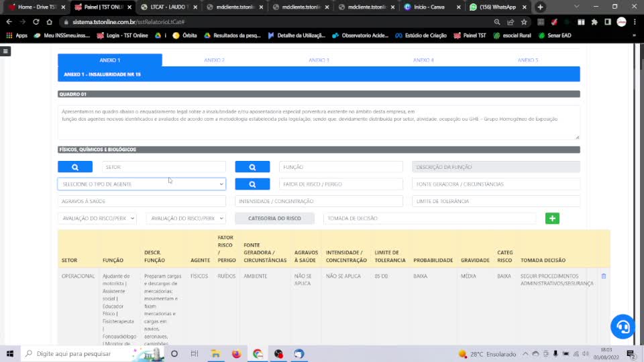Open Chrome from taskbar
The image size is (644, 362).
[258, 353]
